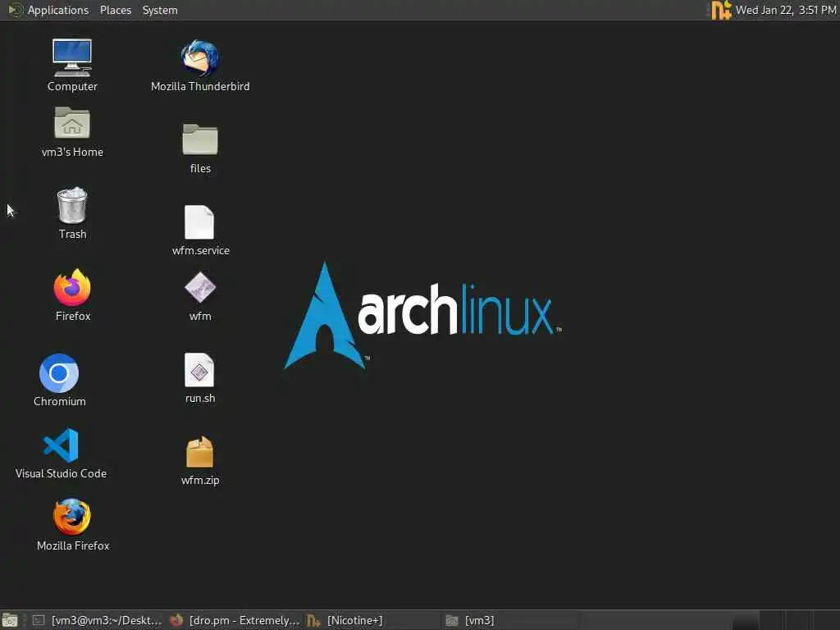Click the Nicotine+ tray icon in top panel
Viewport: 840px width, 630px height.
tap(721, 10)
